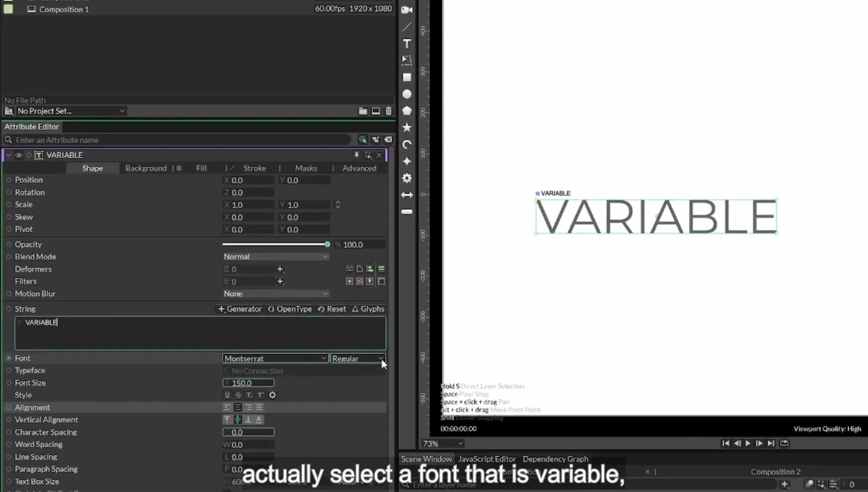Select the Arc shape tool

(407, 144)
